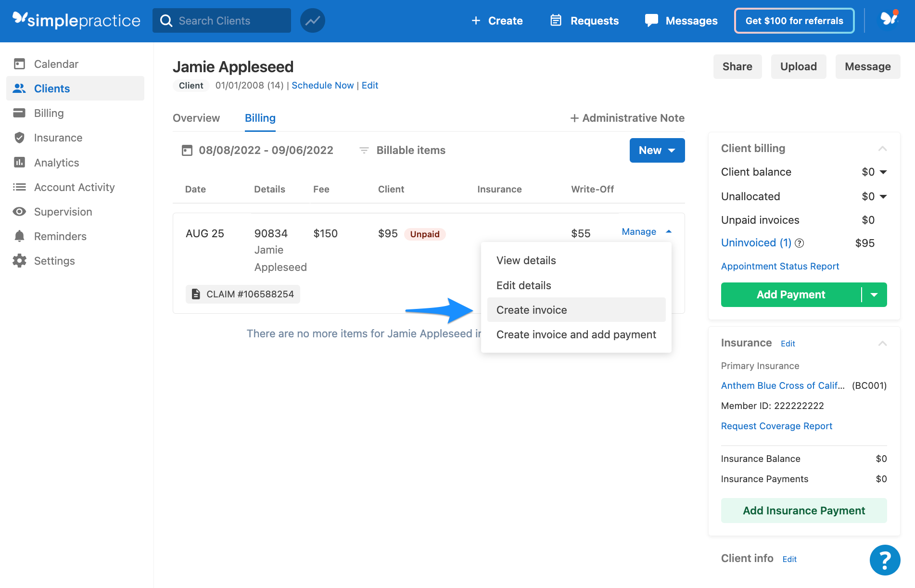Image resolution: width=915 pixels, height=588 pixels.
Task: Click Request Coverage Report link
Action: pos(776,426)
